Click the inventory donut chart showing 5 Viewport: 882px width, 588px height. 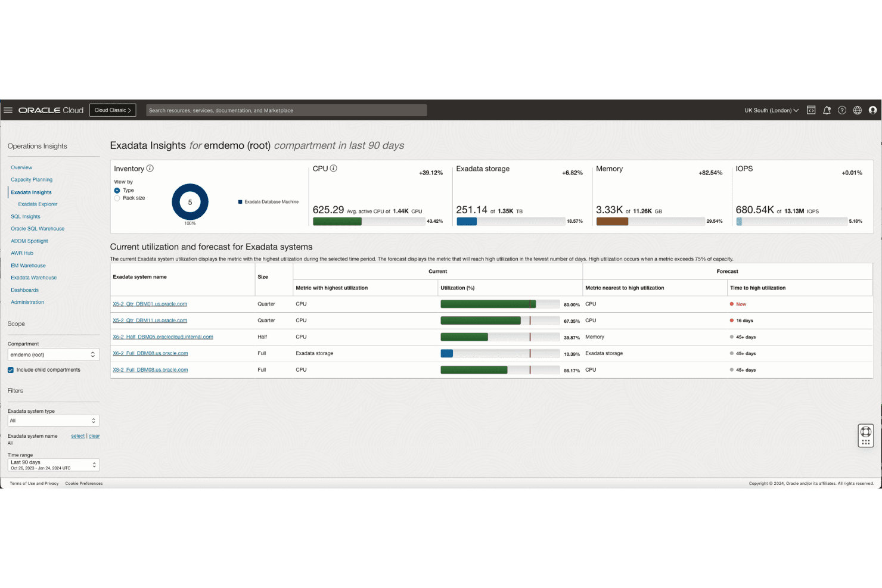pyautogui.click(x=190, y=202)
